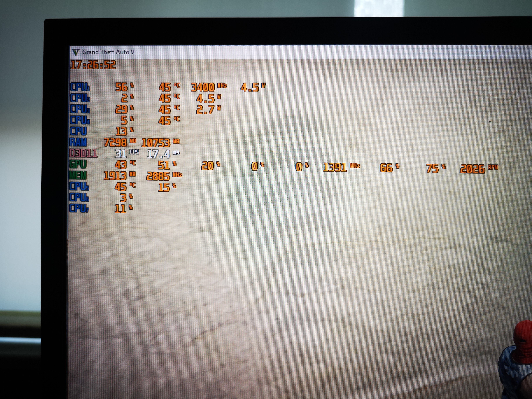Click the RAM label in the overlay
The width and height of the screenshot is (532, 399).
pos(78,142)
